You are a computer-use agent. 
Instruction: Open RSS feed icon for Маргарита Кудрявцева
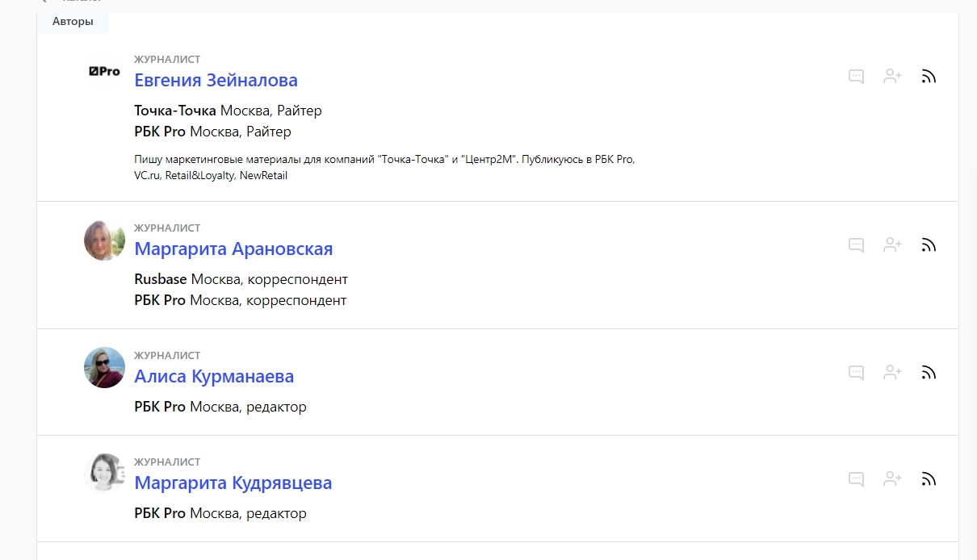pyautogui.click(x=929, y=479)
